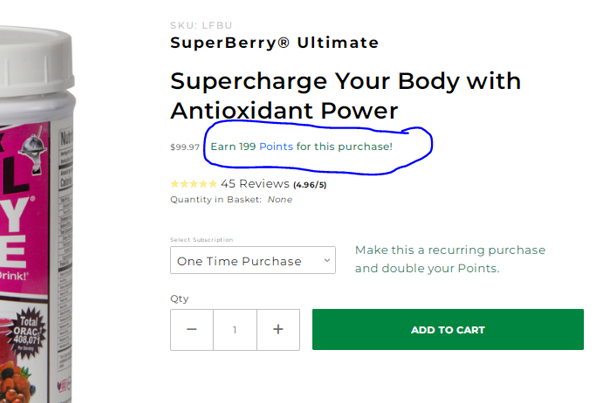Click the Select Subscription field label
This screenshot has width=600, height=403.
[x=202, y=240]
